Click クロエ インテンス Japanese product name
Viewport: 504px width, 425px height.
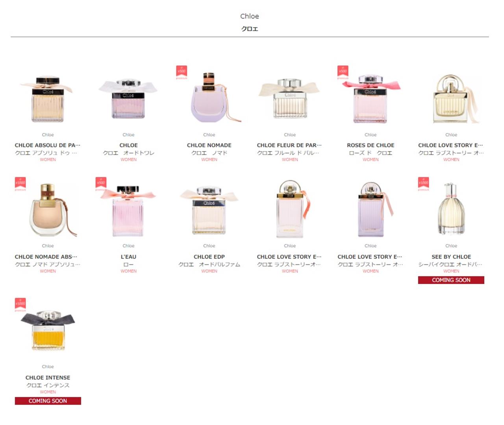click(48, 385)
